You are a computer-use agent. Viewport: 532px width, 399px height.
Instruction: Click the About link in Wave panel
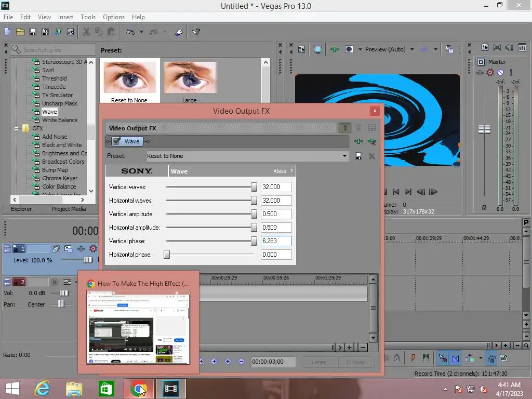click(x=280, y=171)
